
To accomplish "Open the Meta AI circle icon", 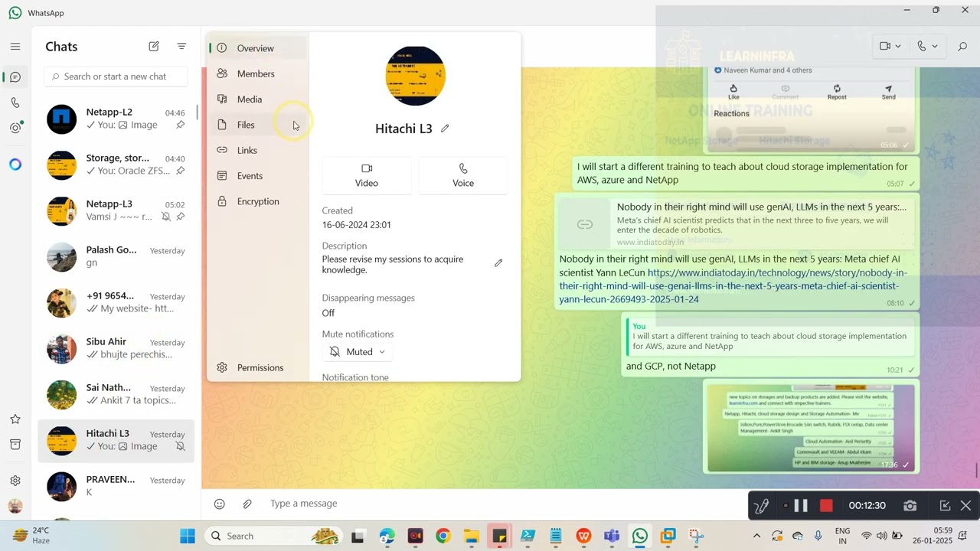I will tap(15, 165).
